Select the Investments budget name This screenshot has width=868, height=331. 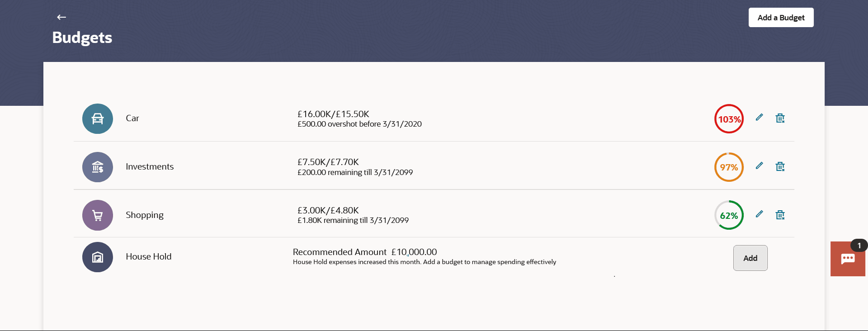(x=150, y=167)
